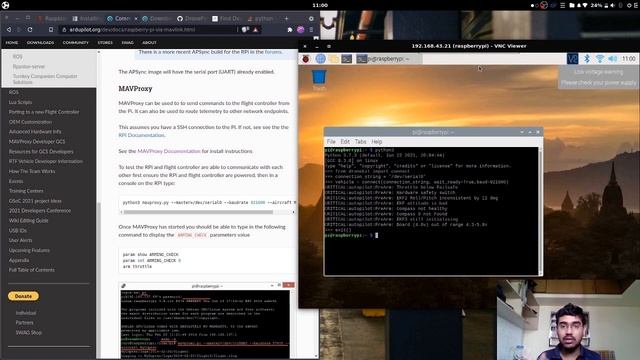Click the host Wi-Fi icon in top bar
The height and width of the screenshot is (360, 640).
(x=585, y=5)
